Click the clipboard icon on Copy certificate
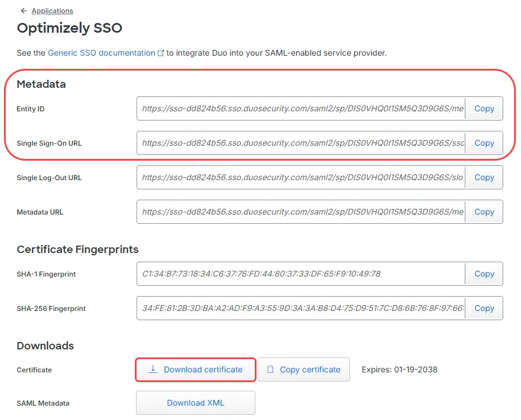This screenshot has width=521, height=420. [x=270, y=369]
